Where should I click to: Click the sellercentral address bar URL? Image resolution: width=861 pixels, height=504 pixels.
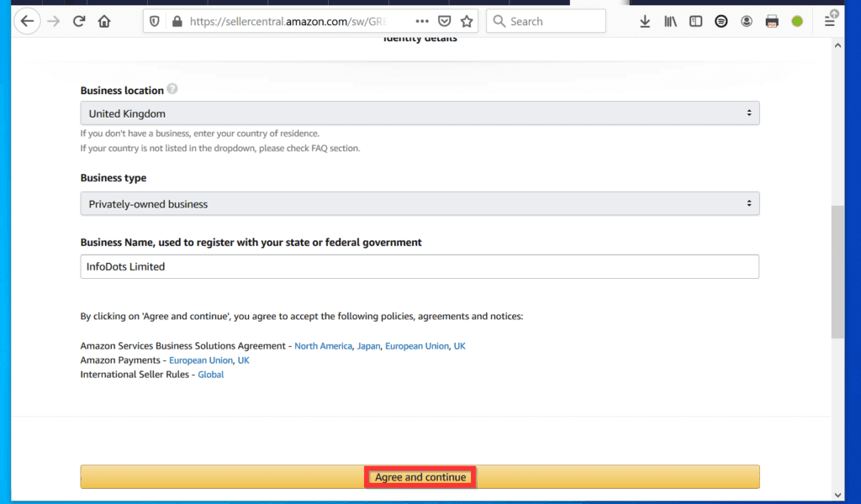(x=289, y=21)
